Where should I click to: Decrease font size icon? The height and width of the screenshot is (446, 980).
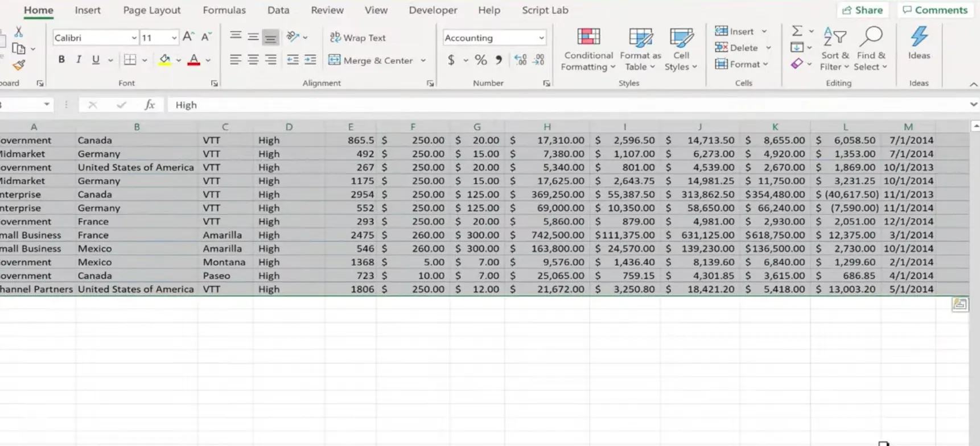point(207,37)
